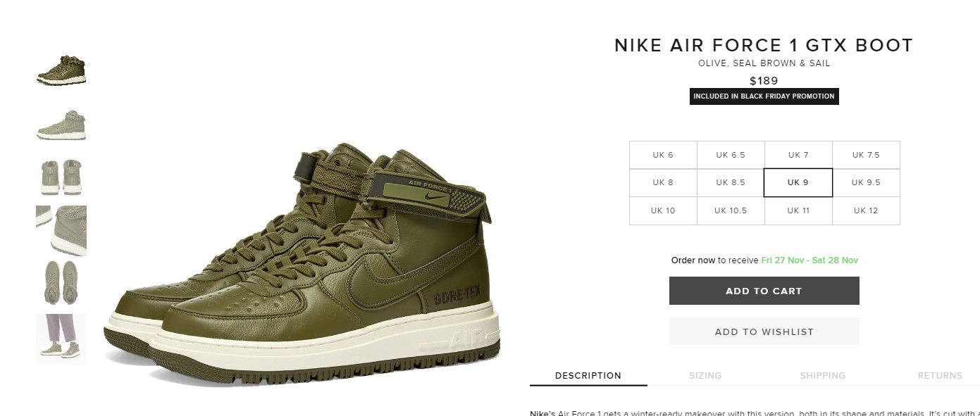Screen dimensions: 980x416
Task: View the side profile boot thumbnail
Action: [61, 125]
